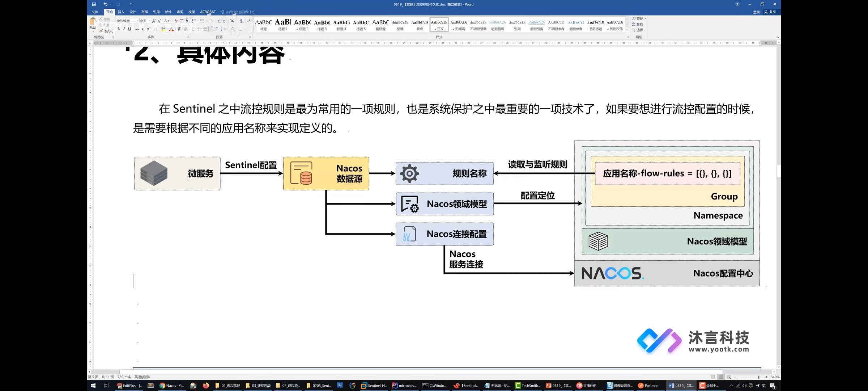Apply the 标题 2 style

coord(302,25)
